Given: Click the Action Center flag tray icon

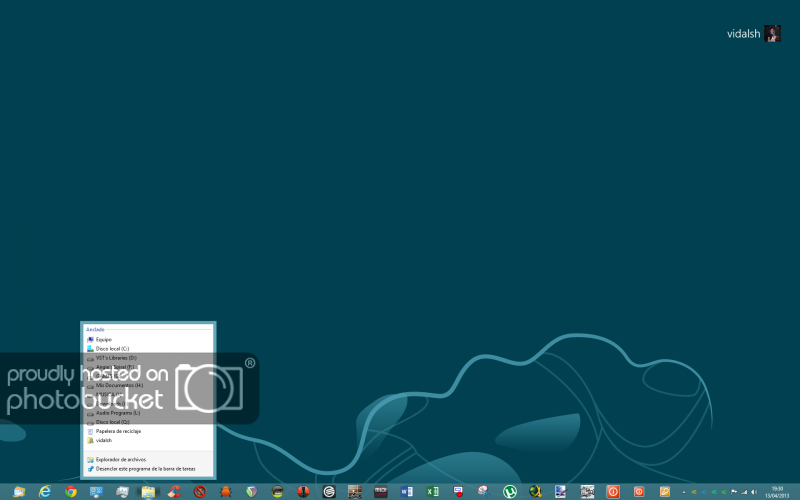Looking at the screenshot, I should click(734, 492).
